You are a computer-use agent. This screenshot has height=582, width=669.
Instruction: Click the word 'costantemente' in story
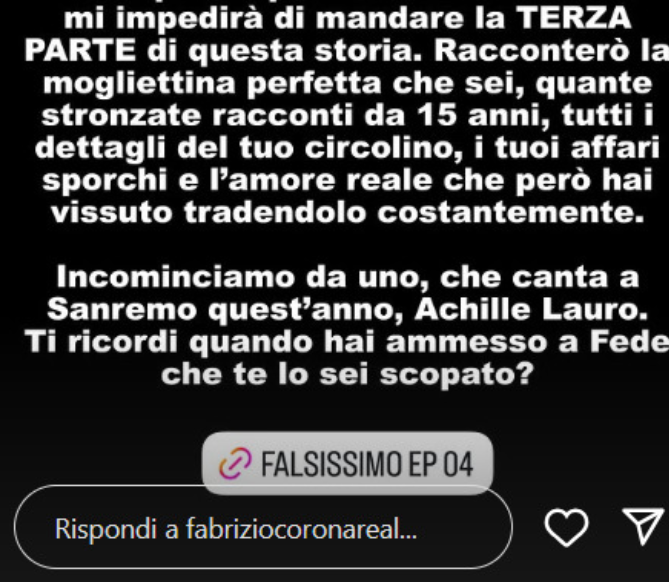[x=511, y=212]
